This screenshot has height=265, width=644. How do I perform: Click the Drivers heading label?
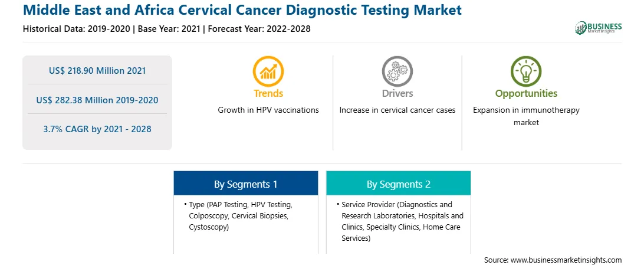[x=397, y=93]
